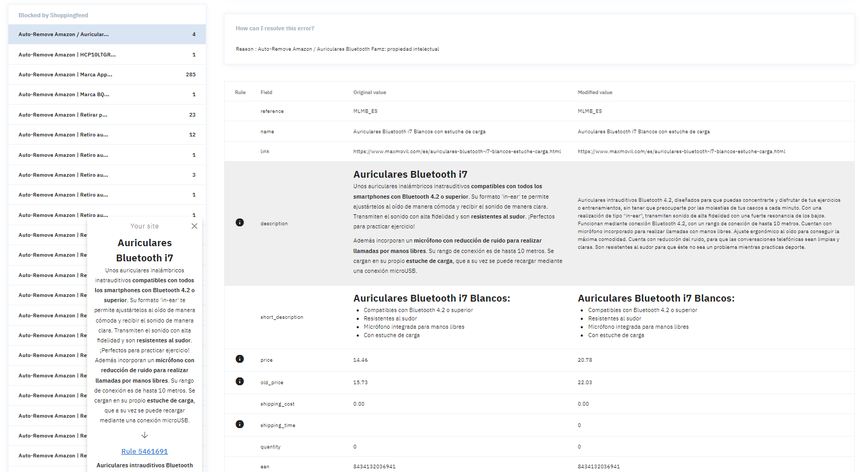This screenshot has width=868, height=472.
Task: Click Auriculares Bluetooth i7 heading in original description
Action: (x=410, y=175)
